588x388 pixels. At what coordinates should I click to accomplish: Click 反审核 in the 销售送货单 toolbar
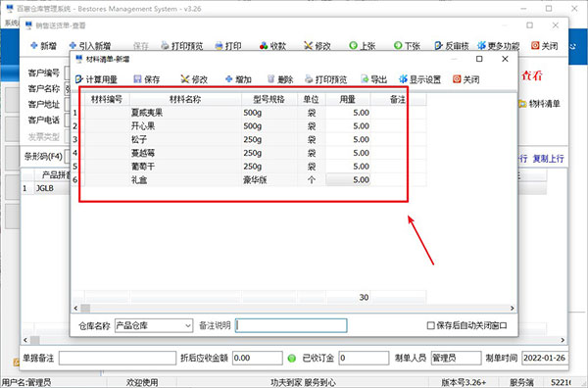[452, 46]
